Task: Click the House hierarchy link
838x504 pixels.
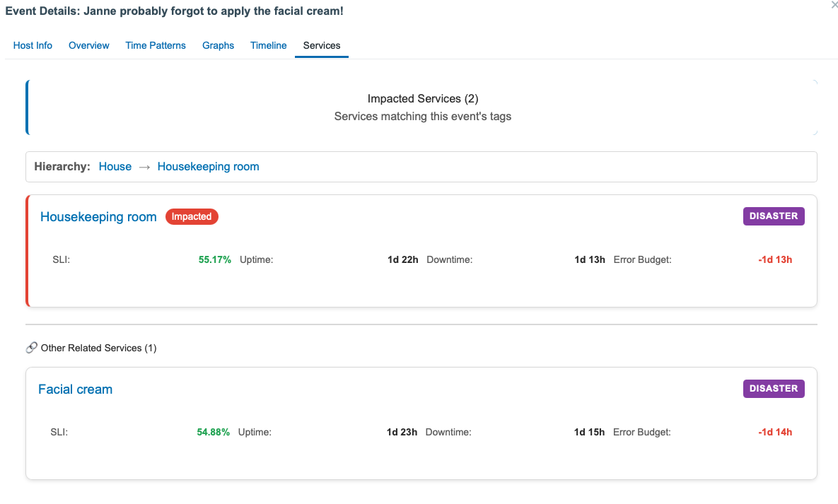Action: (x=115, y=167)
